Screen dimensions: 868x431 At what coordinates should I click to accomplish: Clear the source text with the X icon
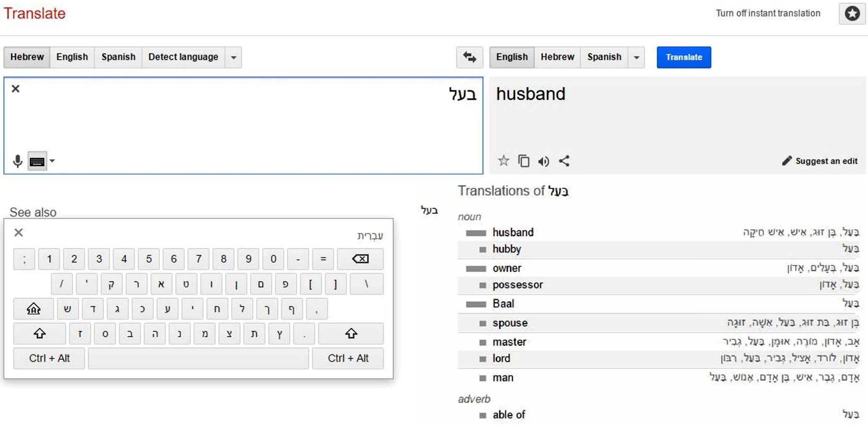(x=16, y=89)
